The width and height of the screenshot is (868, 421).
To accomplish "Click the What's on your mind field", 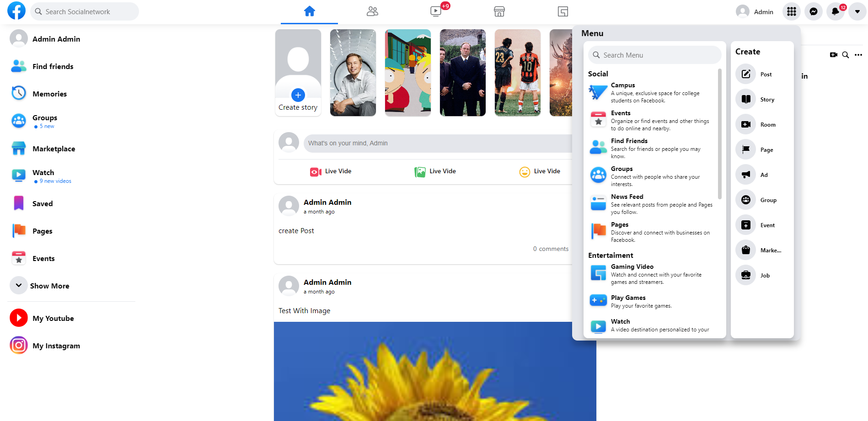I will (x=438, y=143).
